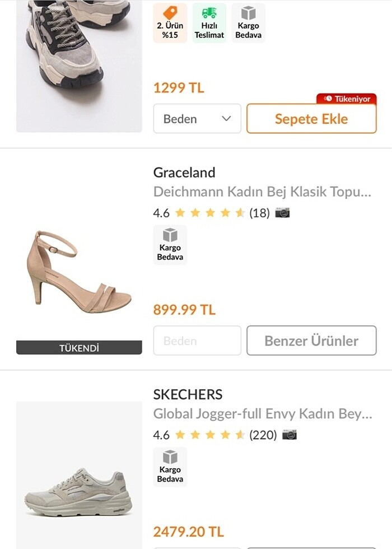
Task: Open Benzer Ürünler for the sold-out sandal
Action: [311, 341]
